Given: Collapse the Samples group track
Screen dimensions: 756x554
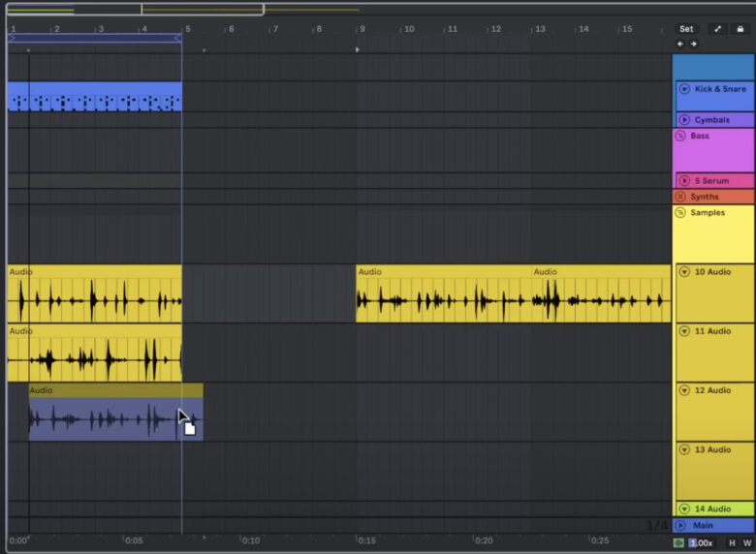Looking at the screenshot, I should (x=680, y=212).
